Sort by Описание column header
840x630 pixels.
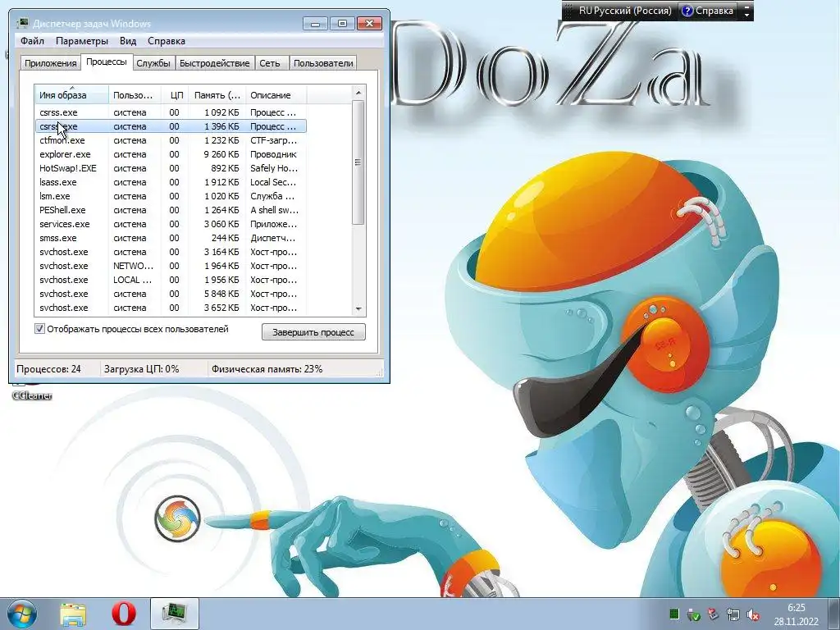pos(276,95)
